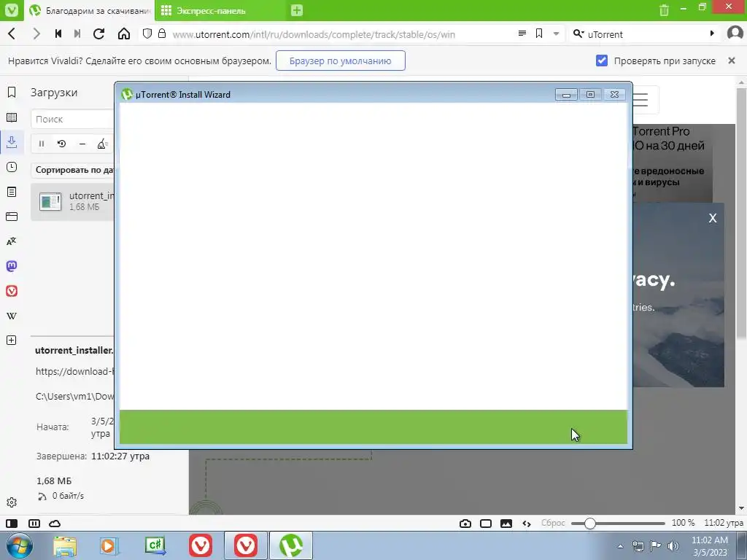
Task: Open Reader view from address bar
Action: (522, 34)
